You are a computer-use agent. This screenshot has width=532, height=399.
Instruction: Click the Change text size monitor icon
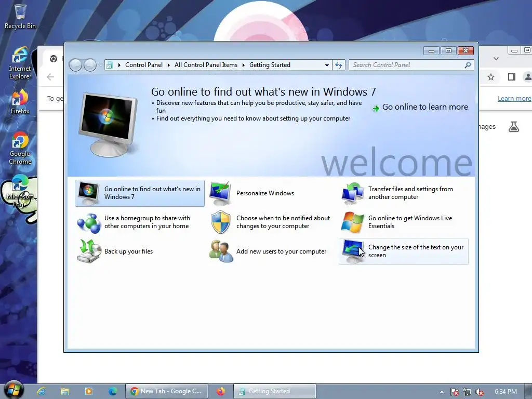tap(353, 251)
